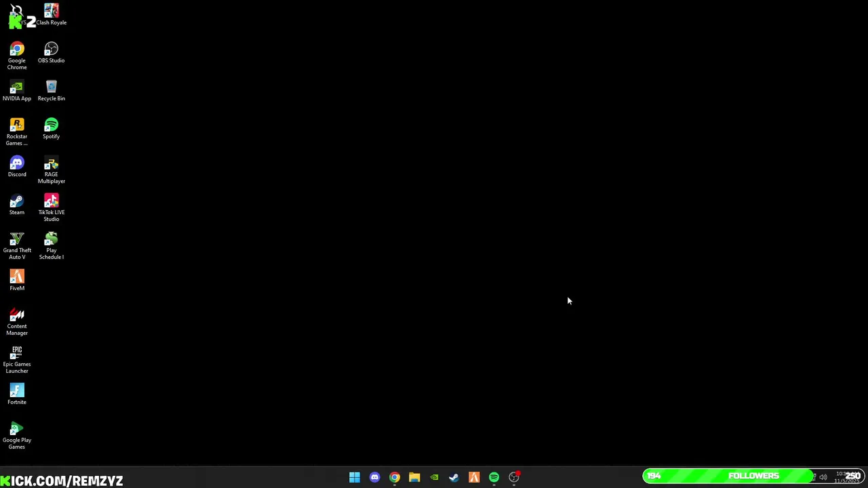Open OBS Studio from the taskbar
The height and width of the screenshot is (488, 868).
(514, 477)
